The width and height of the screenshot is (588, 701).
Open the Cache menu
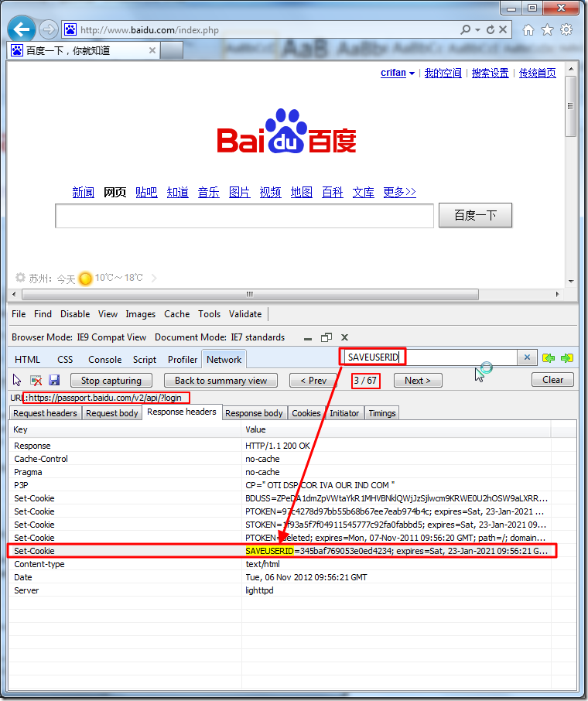[176, 314]
